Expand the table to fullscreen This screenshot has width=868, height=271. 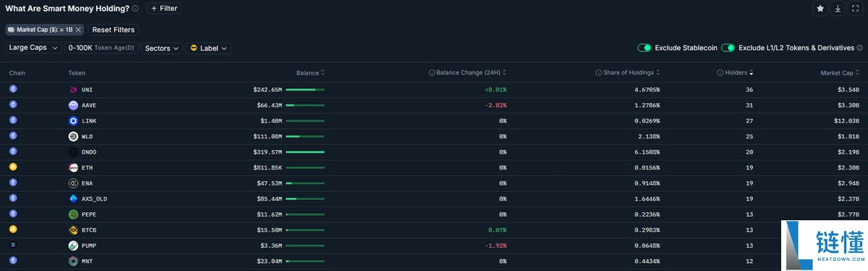pos(856,9)
